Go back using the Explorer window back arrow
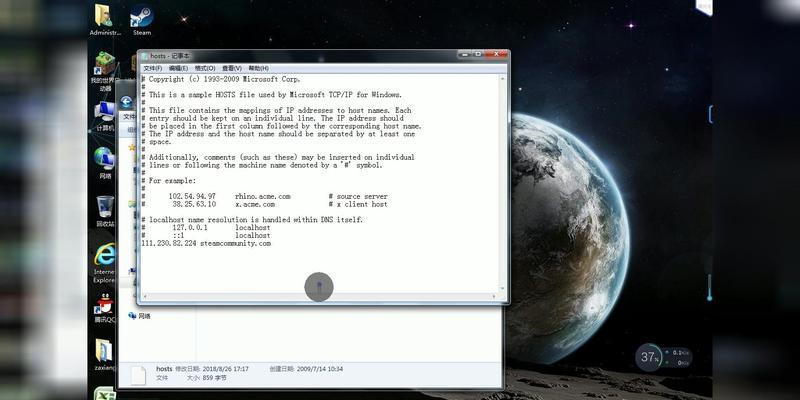This screenshot has width=800, height=400. point(126,102)
